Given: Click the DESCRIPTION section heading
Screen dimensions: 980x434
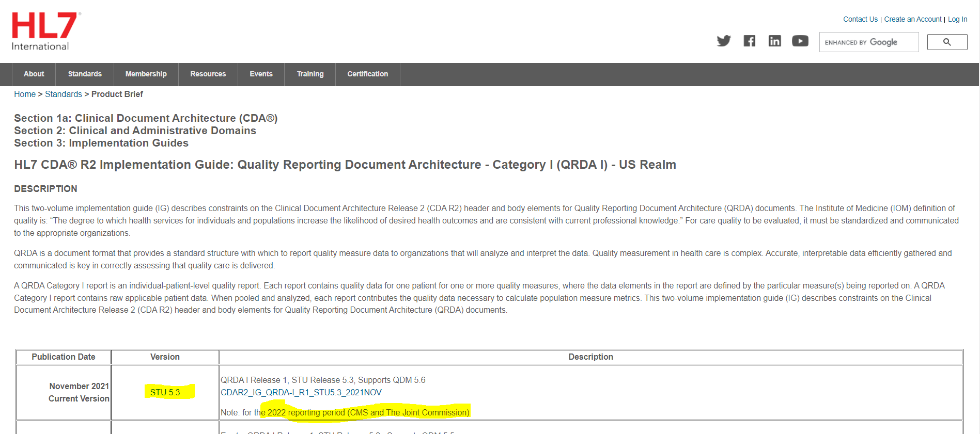Looking at the screenshot, I should tap(45, 189).
